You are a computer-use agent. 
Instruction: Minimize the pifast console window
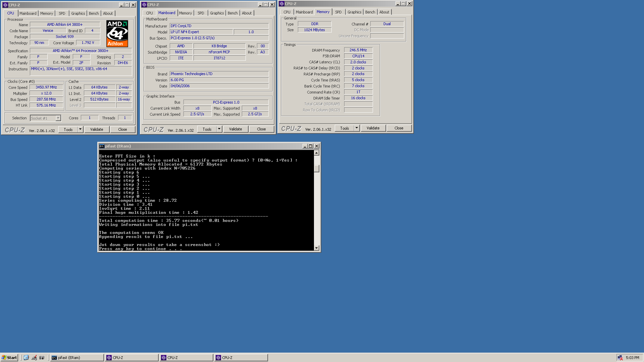305,146
